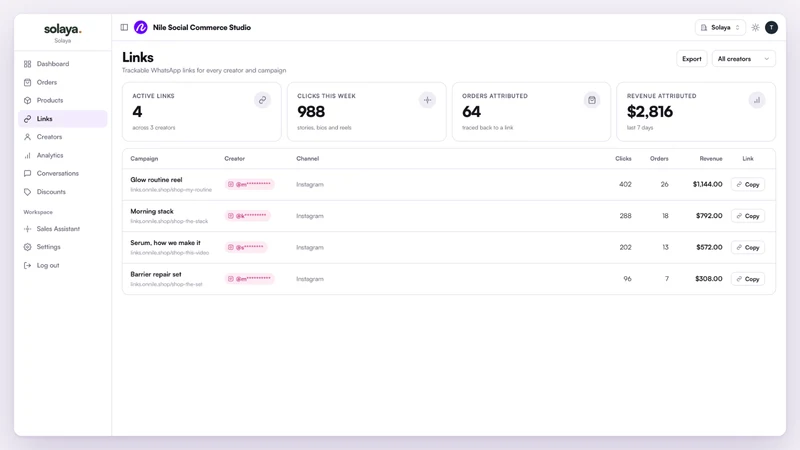Viewport: 800px width, 450px height.
Task: Click the Orders bag icon
Action: (28, 82)
